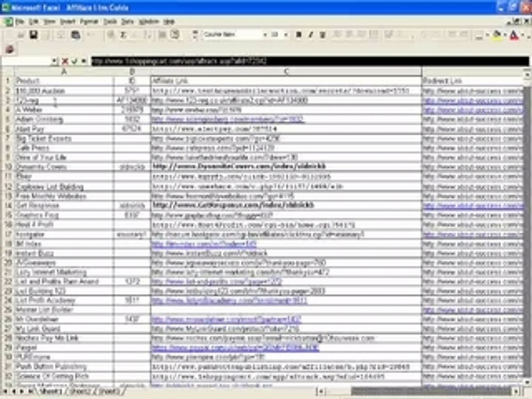Follow the Adam Ginsberg affiliate hyperlink
Viewport: 532px width, 399px height.
(x=227, y=120)
